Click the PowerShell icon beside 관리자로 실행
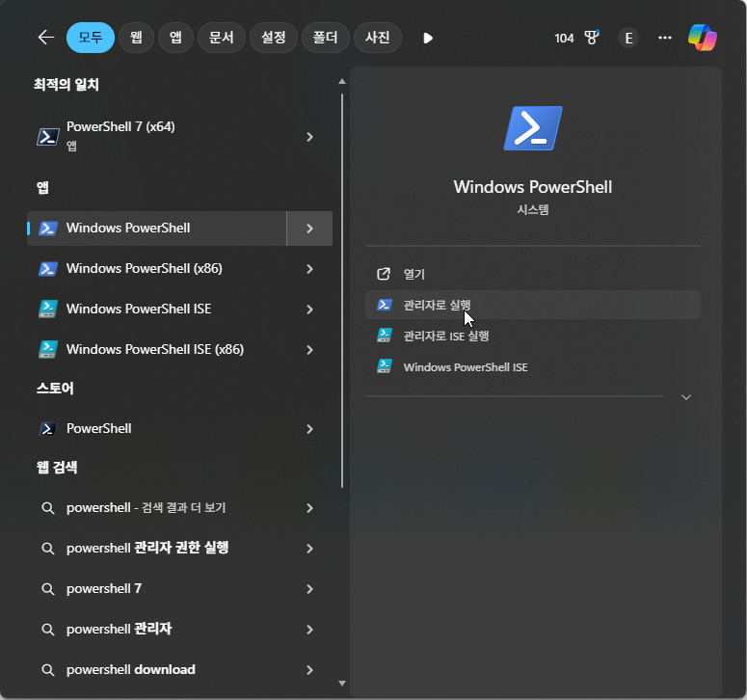 click(x=385, y=305)
